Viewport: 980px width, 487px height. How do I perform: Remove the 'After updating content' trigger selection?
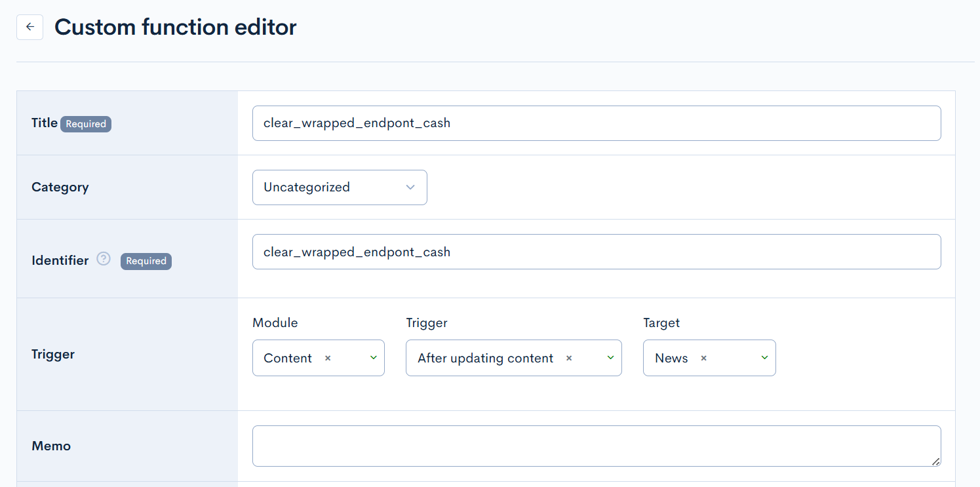point(569,358)
